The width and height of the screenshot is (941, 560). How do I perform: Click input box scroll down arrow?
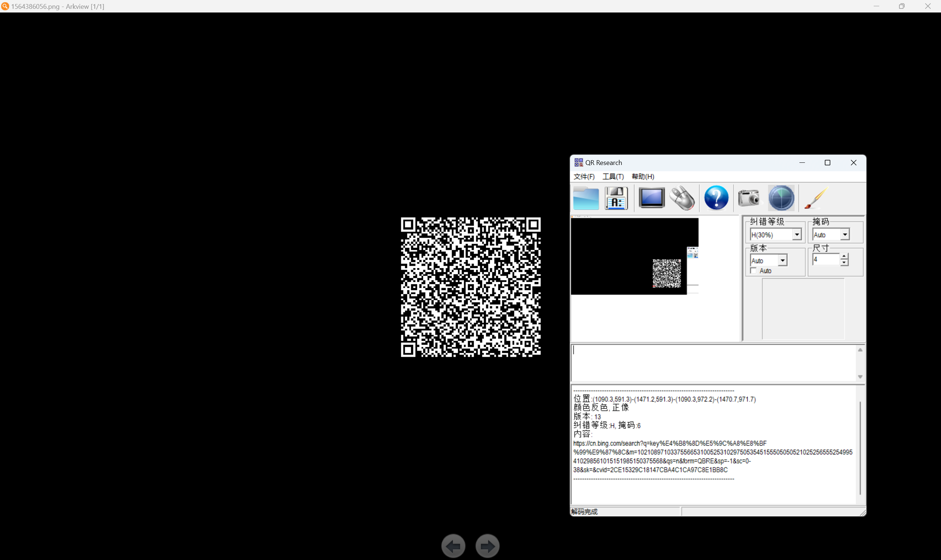point(860,377)
